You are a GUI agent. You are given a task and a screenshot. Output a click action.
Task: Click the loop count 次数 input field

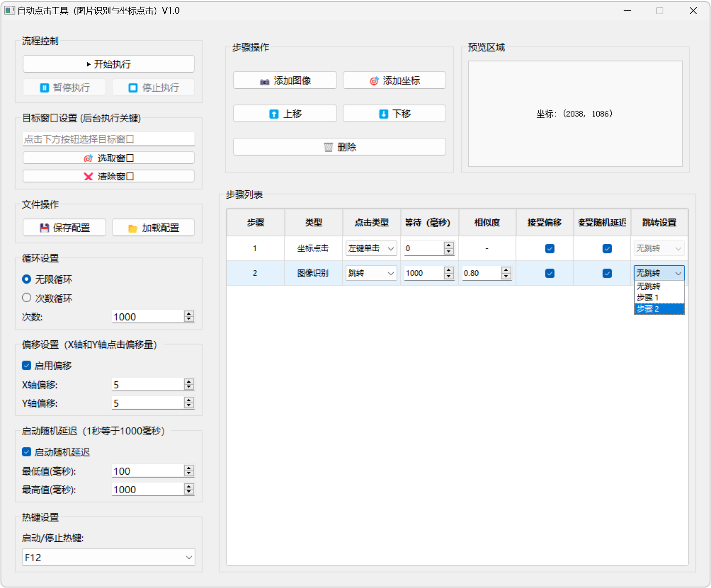(148, 317)
